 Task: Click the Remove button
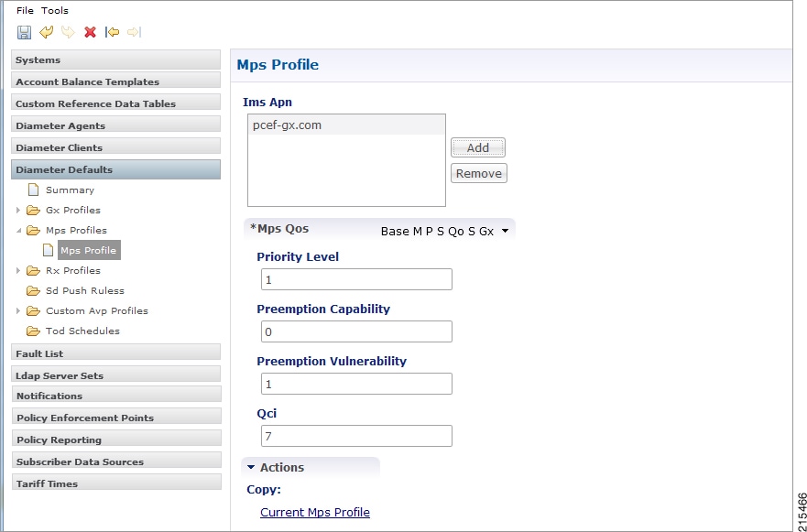tap(478, 172)
